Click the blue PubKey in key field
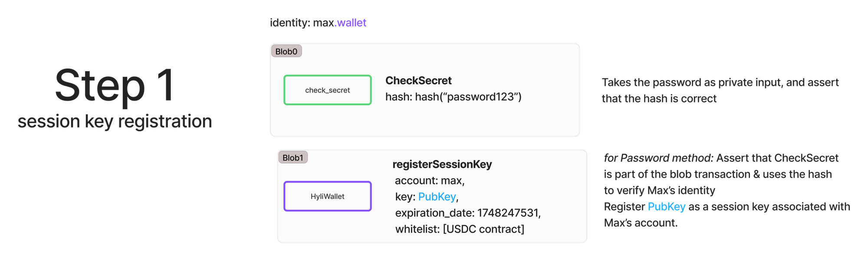The width and height of the screenshot is (868, 261). pos(437,197)
